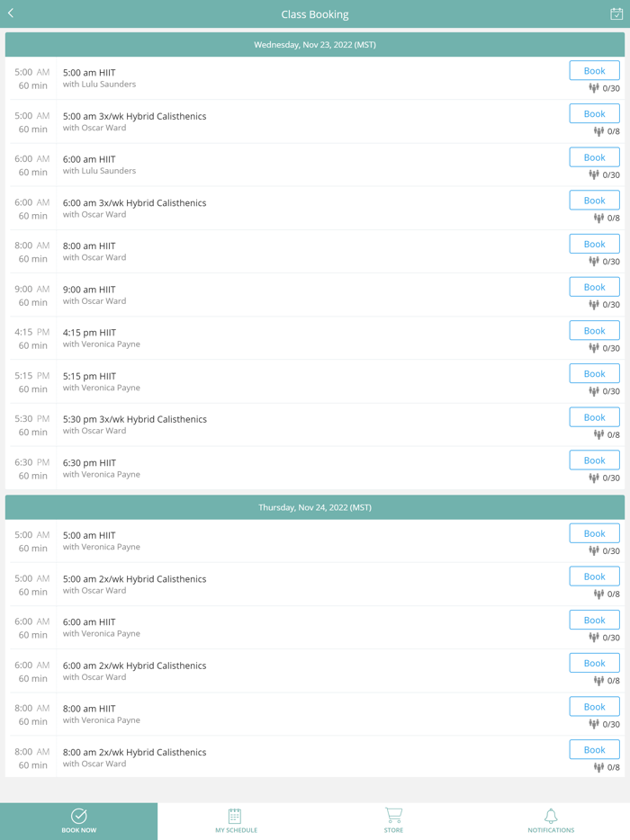Book Wednesday 5:00 am HIIT with Lulu Saunders

594,71
